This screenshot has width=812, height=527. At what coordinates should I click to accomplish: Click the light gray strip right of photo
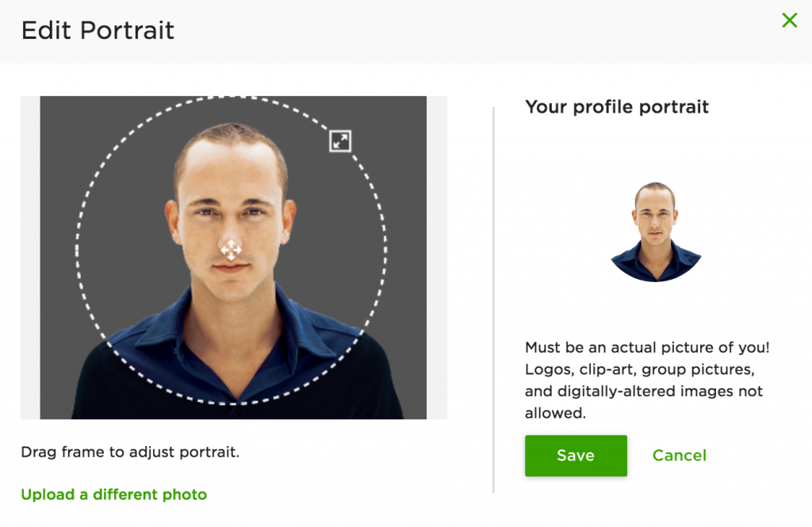click(437, 258)
